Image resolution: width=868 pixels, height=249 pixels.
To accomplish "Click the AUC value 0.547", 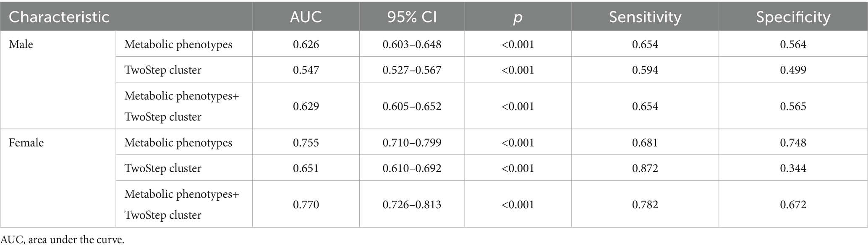I will click(x=306, y=70).
